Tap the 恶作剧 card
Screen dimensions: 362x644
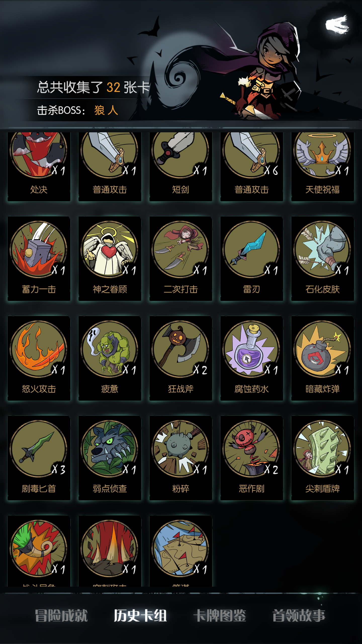point(252,458)
